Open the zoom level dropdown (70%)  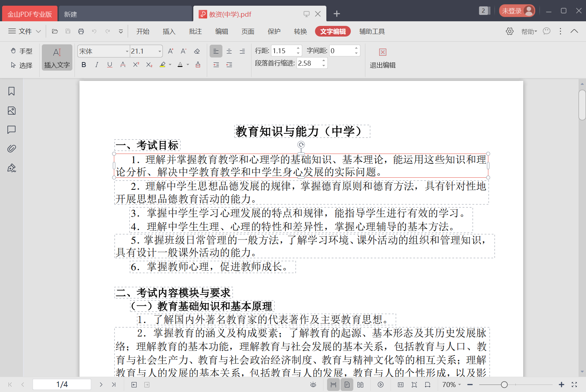(451, 385)
